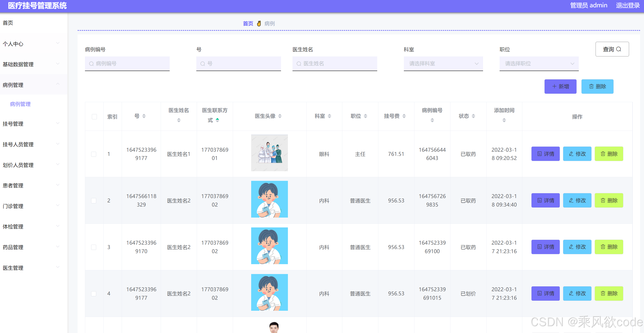Select 病例管理 submenu item
The height and width of the screenshot is (333, 644).
click(20, 104)
